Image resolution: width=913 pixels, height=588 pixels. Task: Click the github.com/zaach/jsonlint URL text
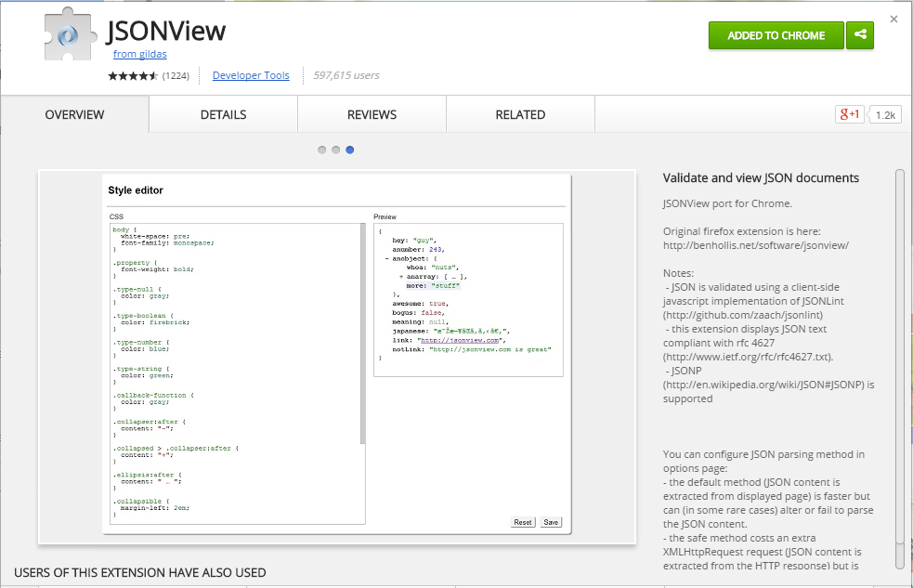pyautogui.click(x=743, y=316)
